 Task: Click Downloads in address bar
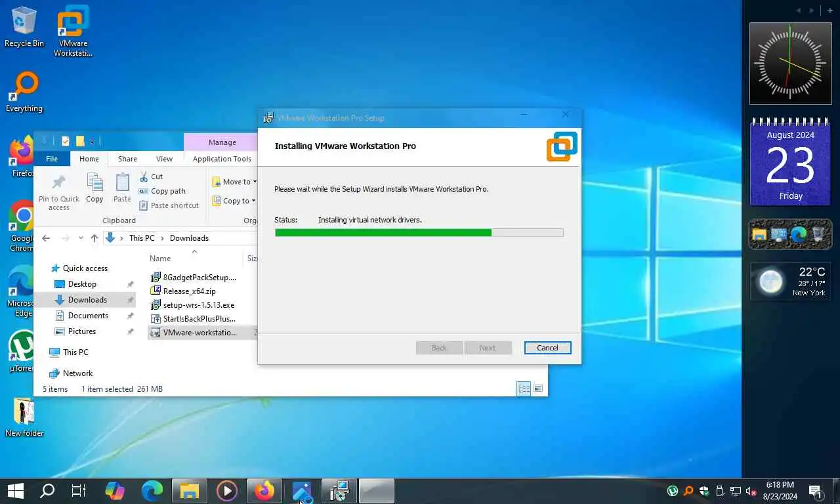tap(189, 238)
